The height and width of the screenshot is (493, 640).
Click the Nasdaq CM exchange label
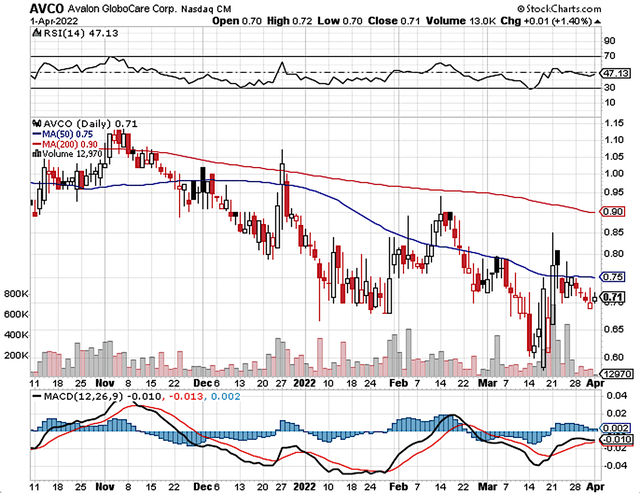click(x=206, y=9)
